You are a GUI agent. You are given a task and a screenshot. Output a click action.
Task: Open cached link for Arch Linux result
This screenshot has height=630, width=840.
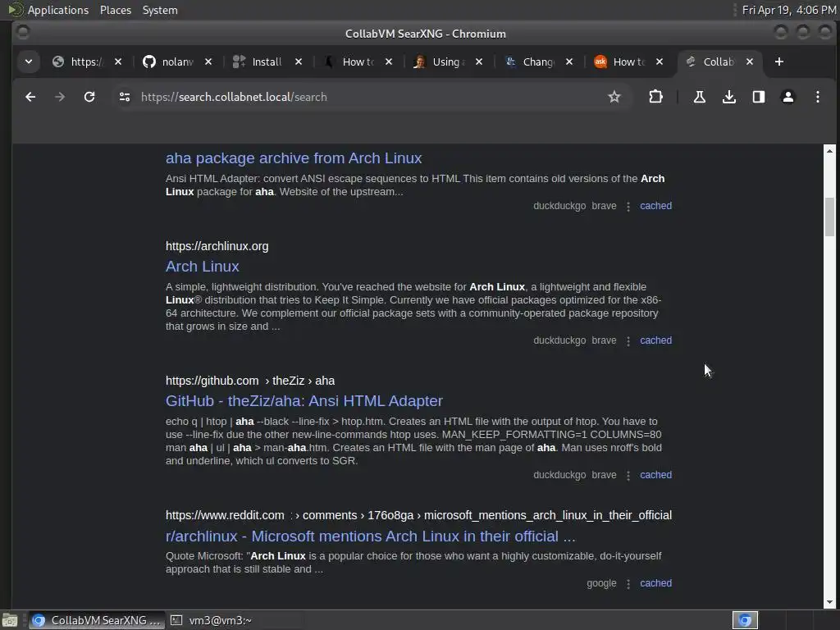655,340
